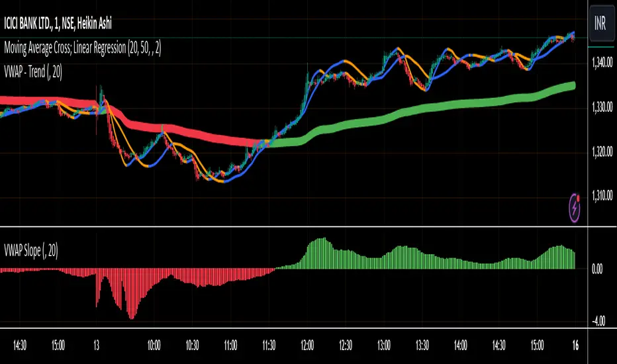This screenshot has height=364, width=617.
Task: Click the 10:00 time axis label
Action: 154,345
